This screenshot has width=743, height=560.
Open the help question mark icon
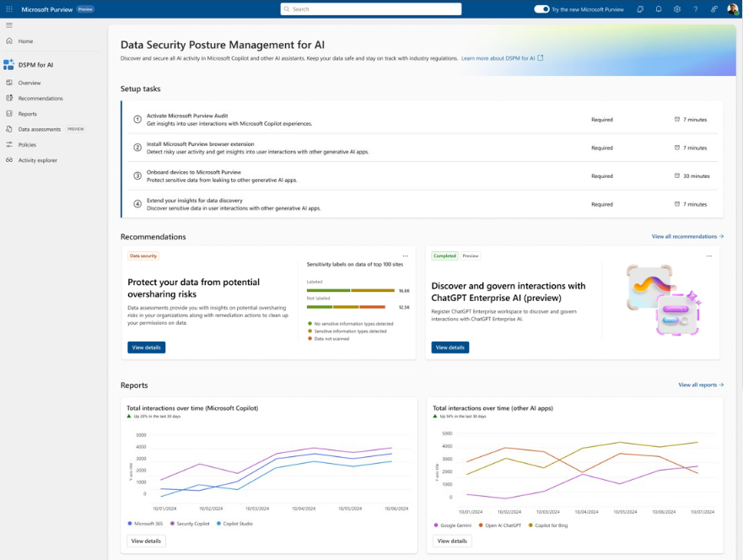point(694,8)
